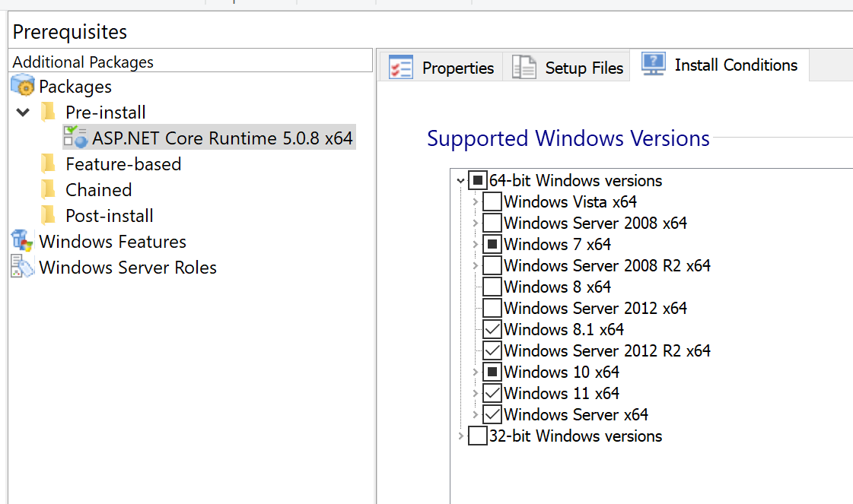Viewport: 853px width, 504px height.
Task: Switch to the Properties tab
Action: pyautogui.click(x=441, y=68)
